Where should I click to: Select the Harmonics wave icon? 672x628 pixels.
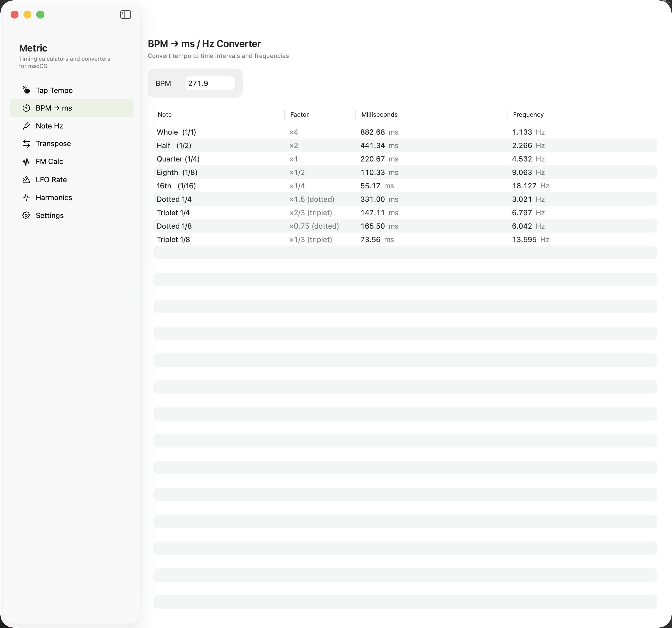[x=27, y=197]
